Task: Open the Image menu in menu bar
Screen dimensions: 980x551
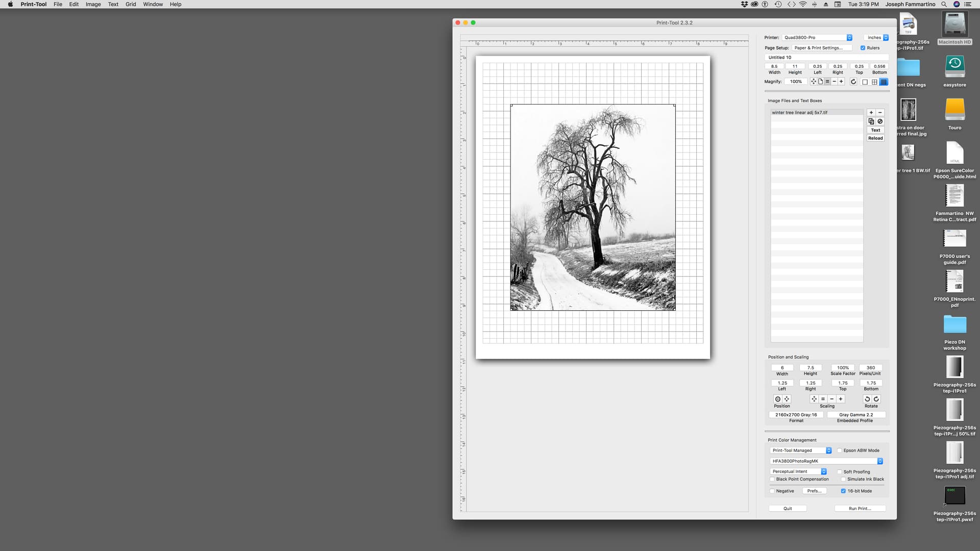Action: coord(93,4)
